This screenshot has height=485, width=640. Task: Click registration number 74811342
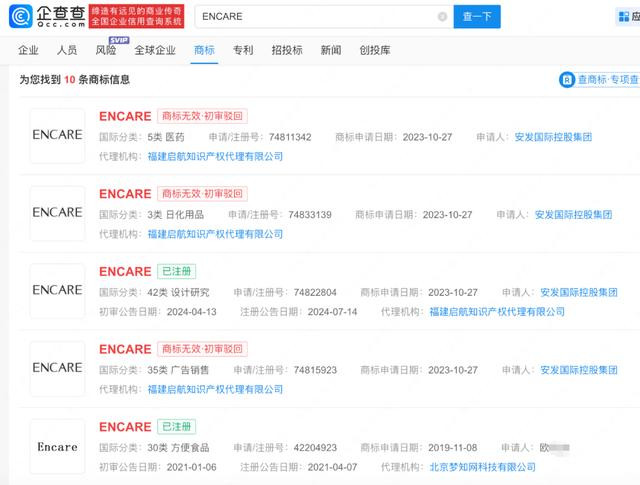coord(290,137)
